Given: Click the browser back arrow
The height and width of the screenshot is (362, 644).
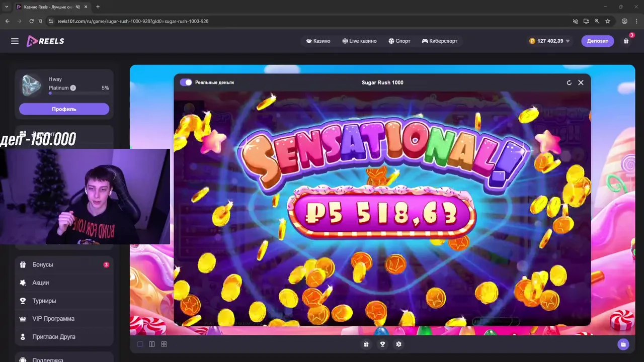Looking at the screenshot, I should 7,21.
